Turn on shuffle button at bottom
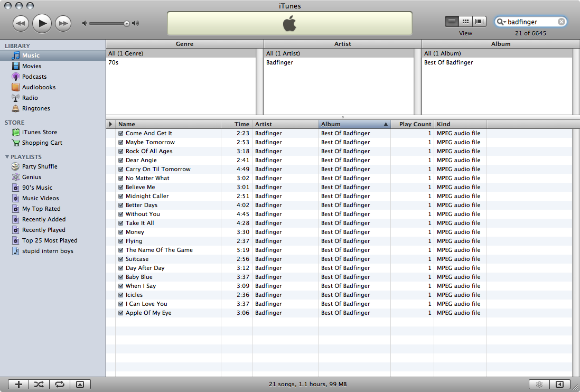580x392 pixels. click(x=39, y=384)
